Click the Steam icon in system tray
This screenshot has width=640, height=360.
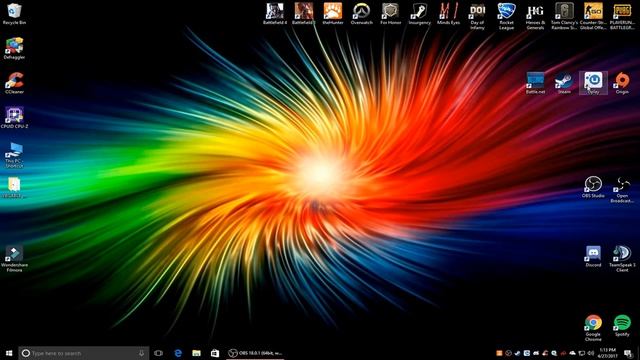[x=517, y=353]
